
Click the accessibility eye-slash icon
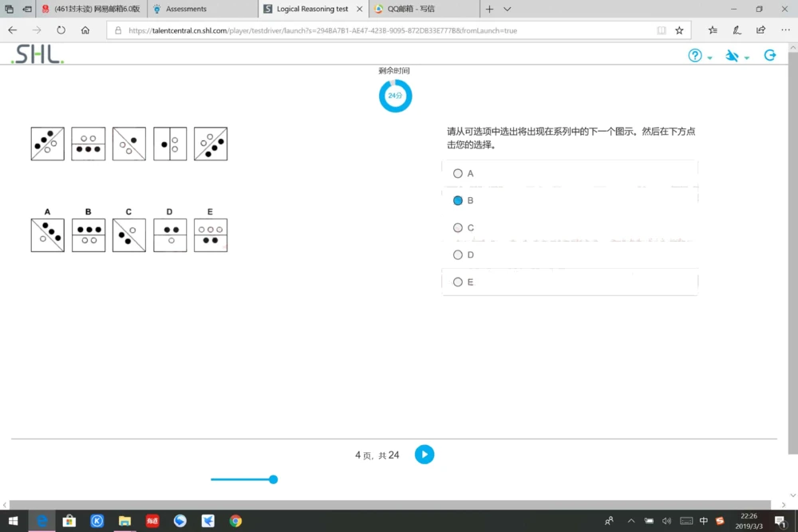click(732, 56)
